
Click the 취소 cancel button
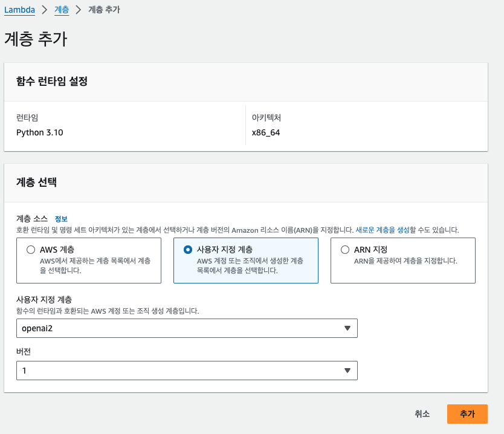click(x=422, y=413)
